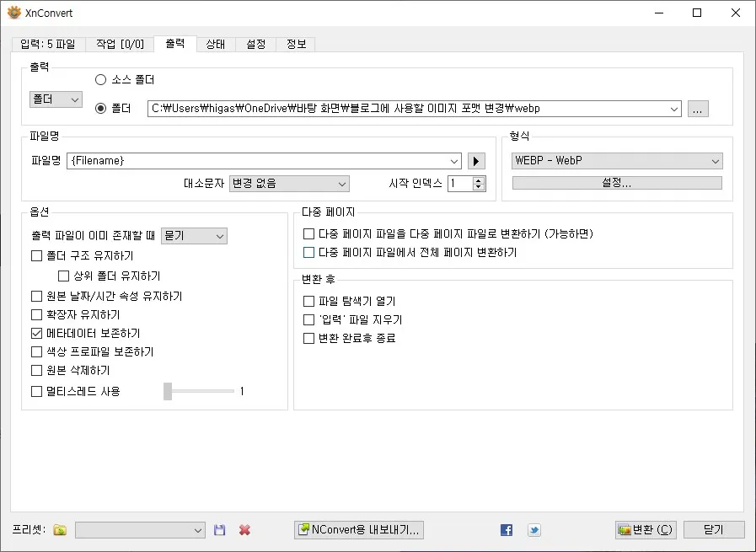The height and width of the screenshot is (552, 756).
Task: Maximize the XnConvert window
Action: 697,13
